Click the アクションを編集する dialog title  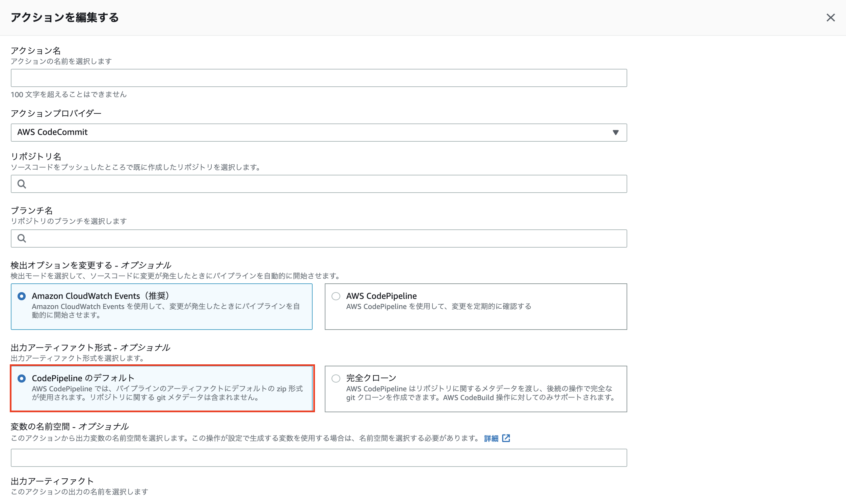pyautogui.click(x=64, y=18)
